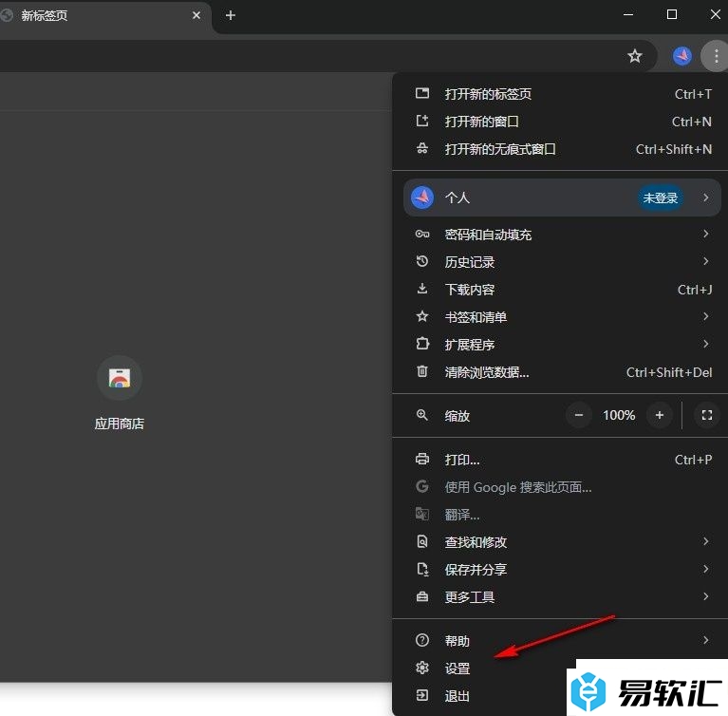Click the plus button to open new tab

230,15
